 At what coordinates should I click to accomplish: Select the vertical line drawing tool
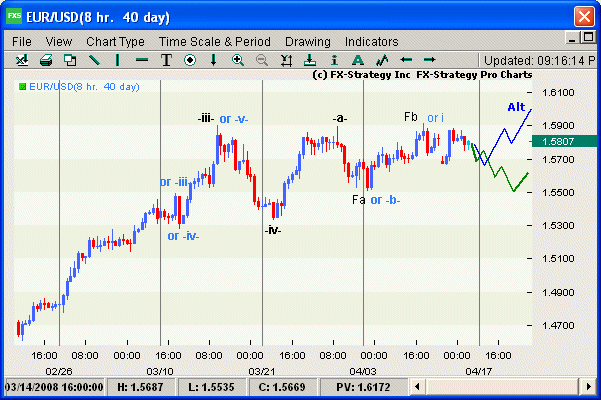point(118,60)
